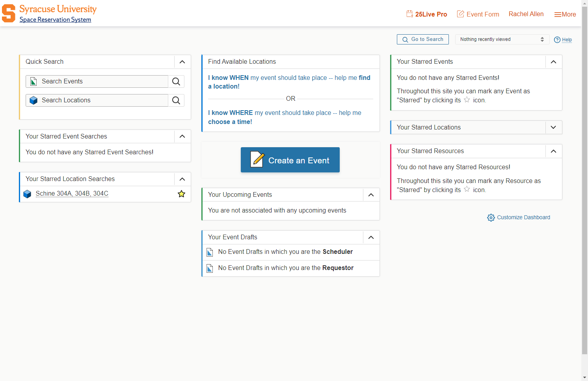Collapse Your Event Drafts panel
Screen dimensions: 588x381
(x=371, y=237)
